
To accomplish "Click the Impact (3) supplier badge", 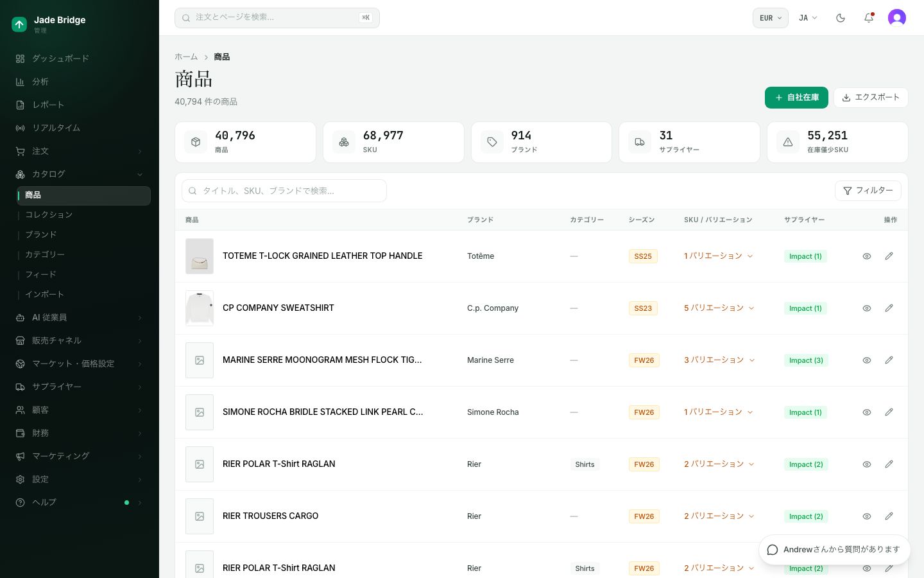I will click(806, 360).
